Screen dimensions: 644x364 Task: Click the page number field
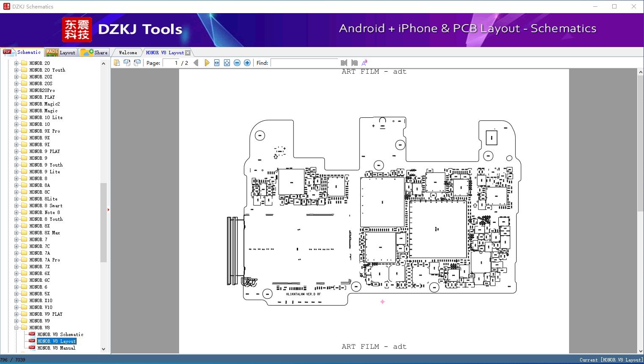tap(171, 63)
